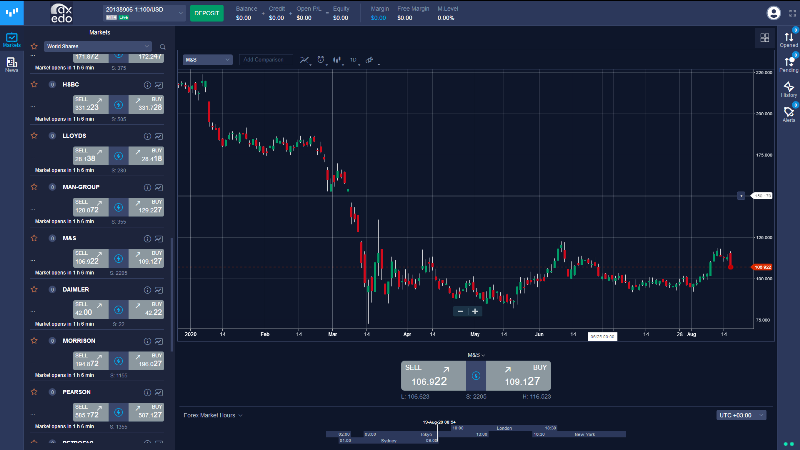Click the Axedo logo

point(61,13)
